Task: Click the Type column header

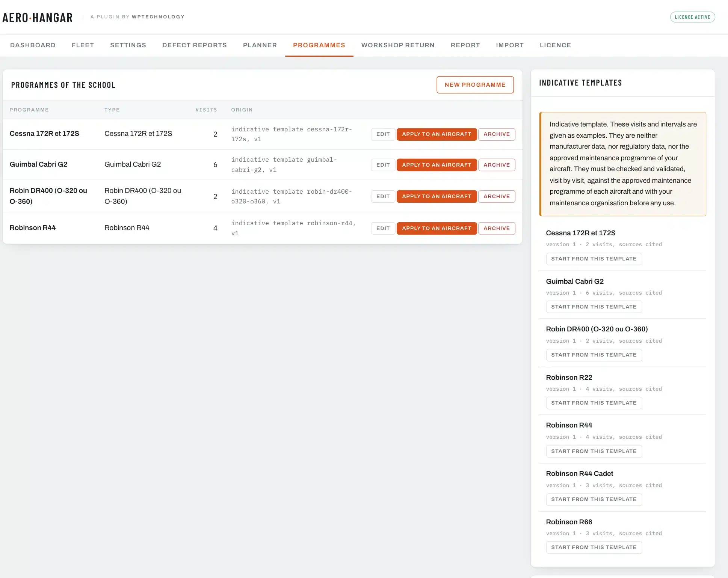Action: pos(112,110)
